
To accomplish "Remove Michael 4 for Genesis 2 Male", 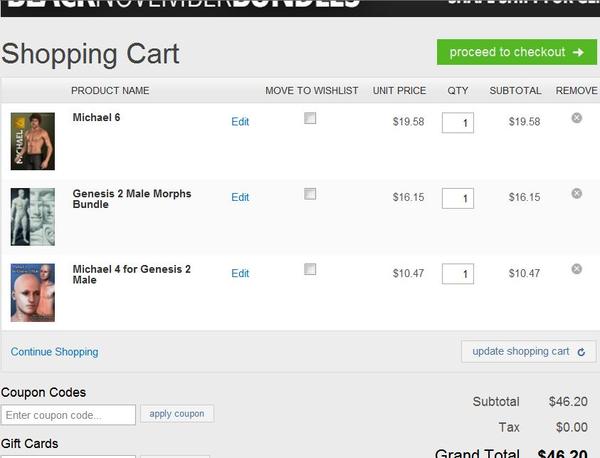I will pos(577,269).
